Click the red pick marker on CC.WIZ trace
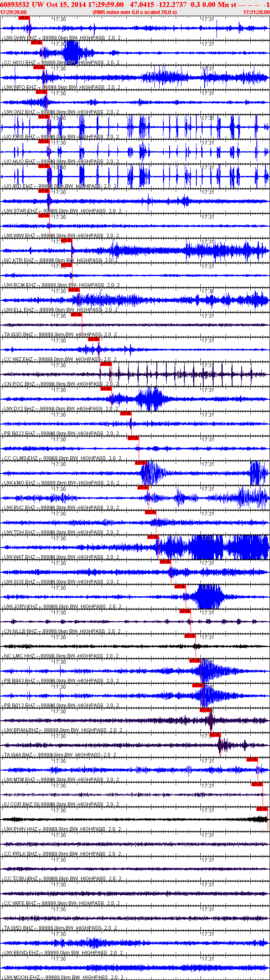270x980 pixels. tap(93, 339)
